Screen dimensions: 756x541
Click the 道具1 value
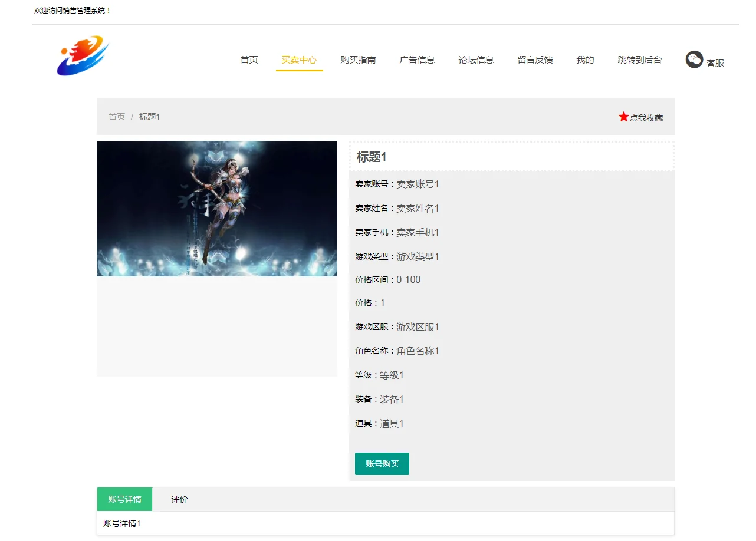click(x=392, y=423)
